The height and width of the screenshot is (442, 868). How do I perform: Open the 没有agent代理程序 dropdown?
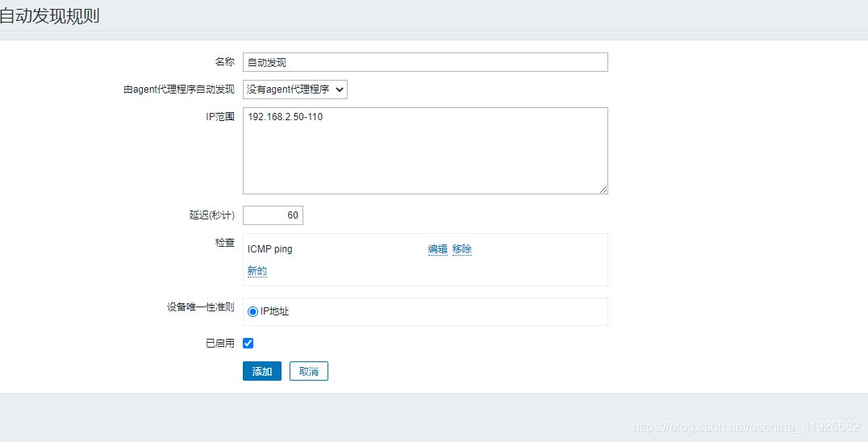tap(294, 90)
